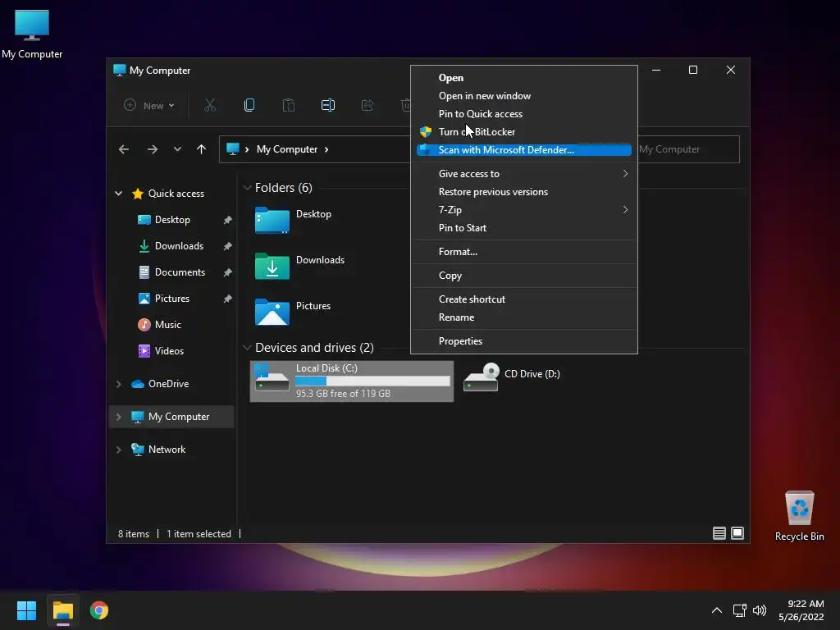Open Videos in the navigation pane
Screen dimensions: 840x630
click(x=169, y=351)
